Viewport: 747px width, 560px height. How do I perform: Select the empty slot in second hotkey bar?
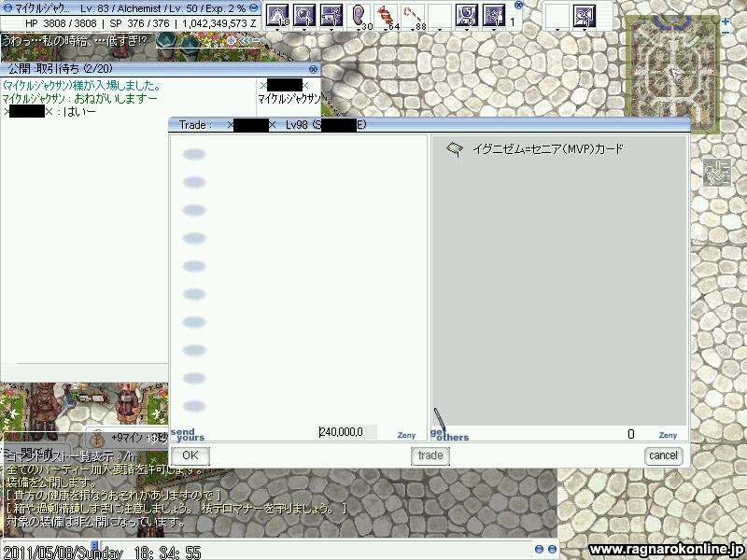[x=557, y=15]
